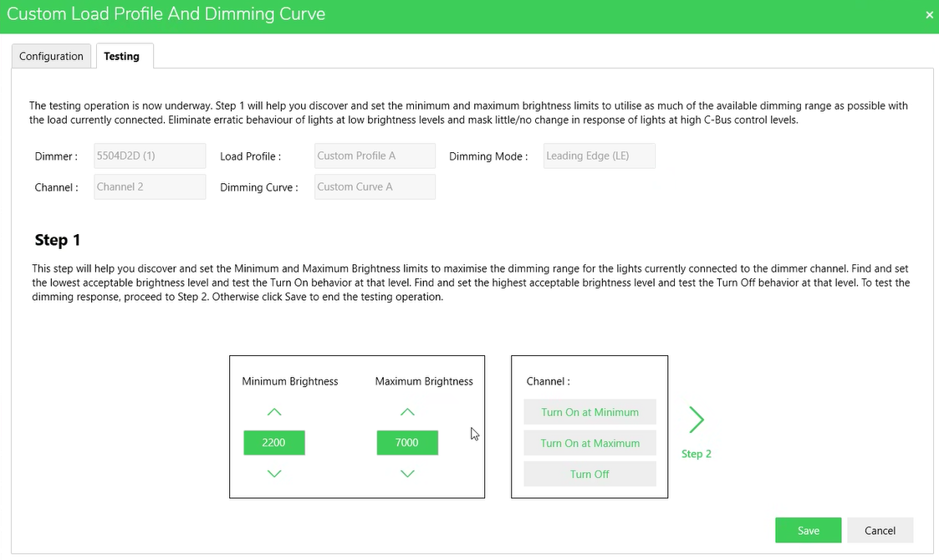Turn Off the channel

[x=589, y=475]
